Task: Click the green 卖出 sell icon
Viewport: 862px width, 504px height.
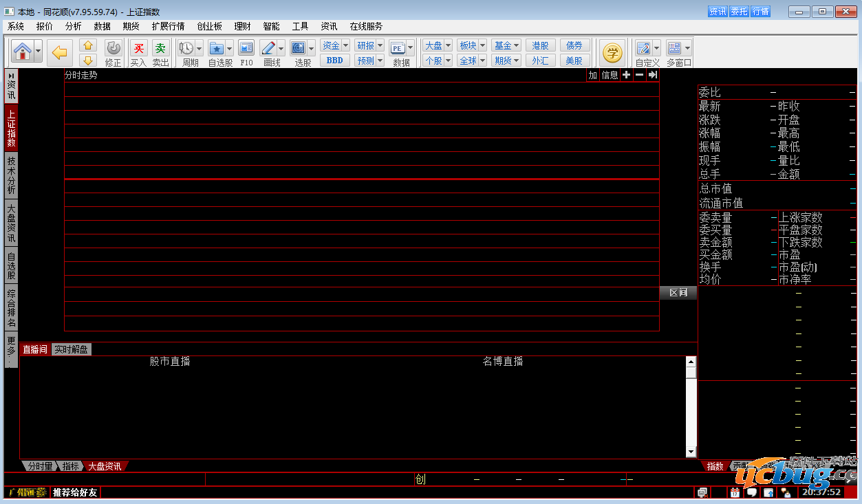Action: pos(160,49)
